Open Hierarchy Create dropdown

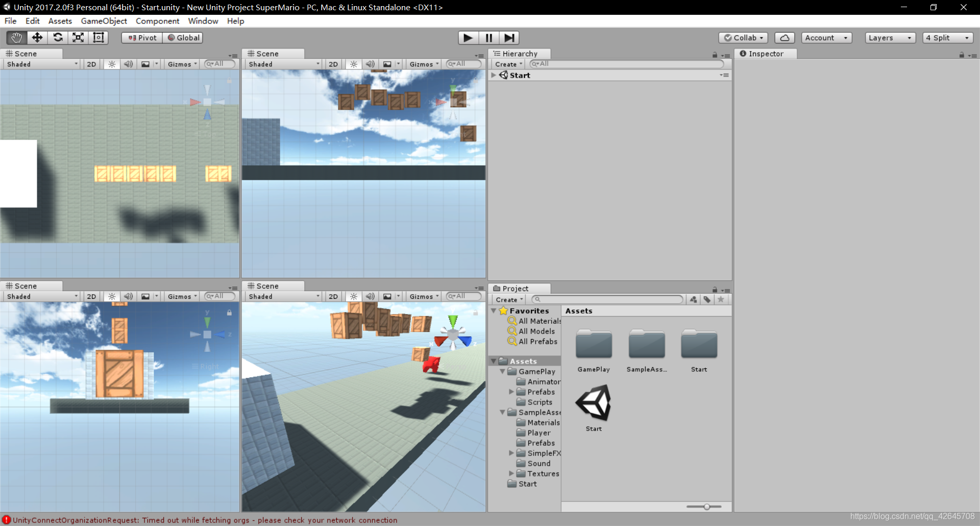508,64
